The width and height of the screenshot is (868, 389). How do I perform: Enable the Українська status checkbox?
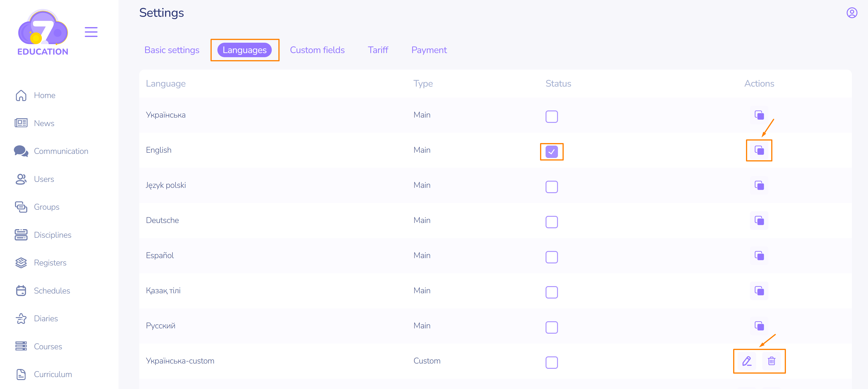coord(551,117)
